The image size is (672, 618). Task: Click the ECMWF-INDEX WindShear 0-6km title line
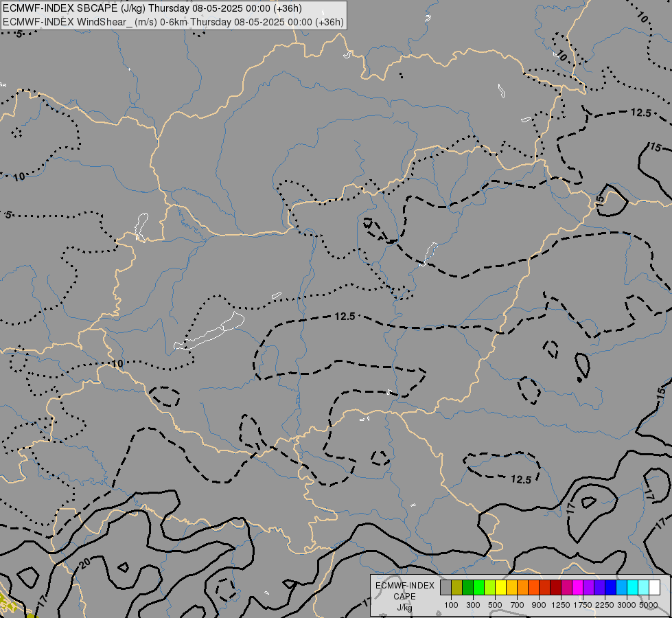173,22
